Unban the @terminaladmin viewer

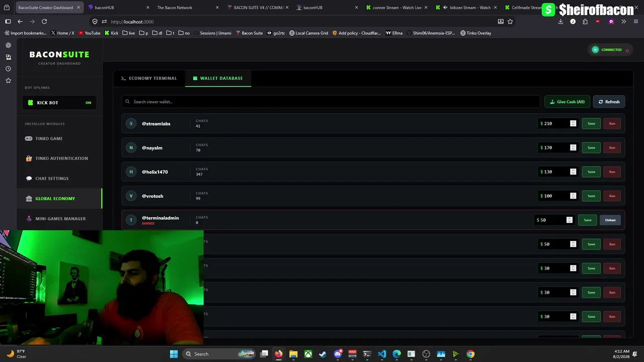(x=610, y=220)
